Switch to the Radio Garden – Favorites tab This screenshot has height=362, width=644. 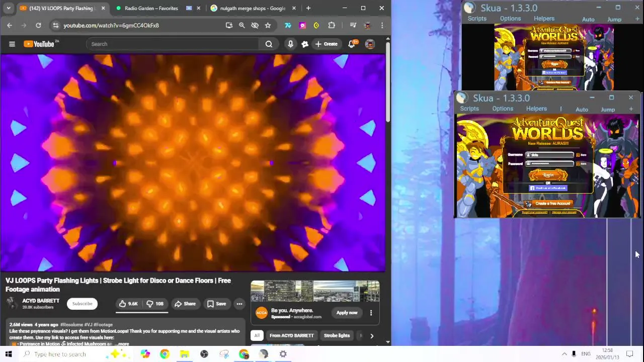click(x=151, y=8)
